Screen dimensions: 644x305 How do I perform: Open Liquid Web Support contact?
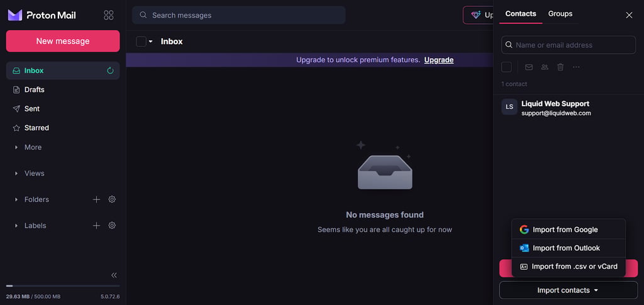[569, 107]
